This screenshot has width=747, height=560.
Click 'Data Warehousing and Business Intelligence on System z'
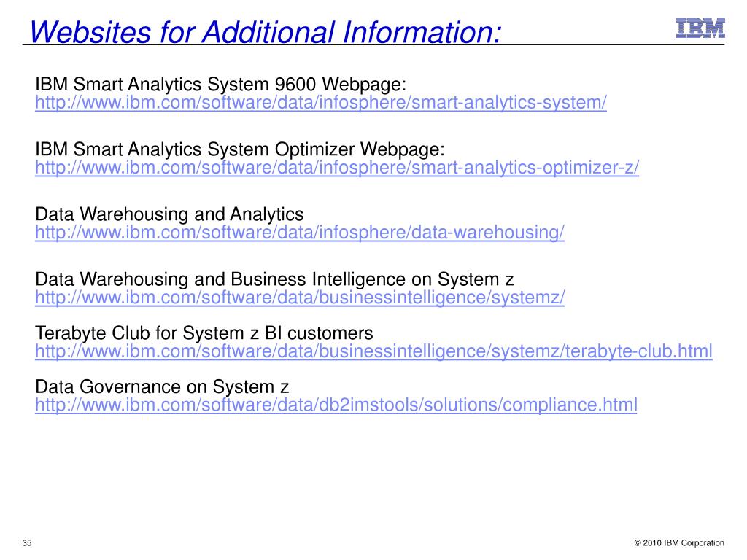(x=274, y=279)
